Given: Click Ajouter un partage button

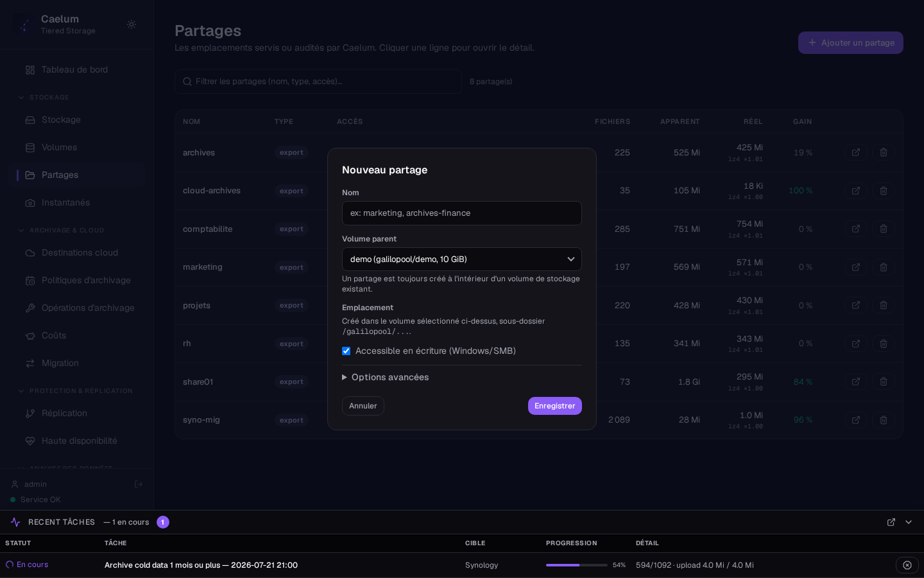Looking at the screenshot, I should pyautogui.click(x=851, y=42).
